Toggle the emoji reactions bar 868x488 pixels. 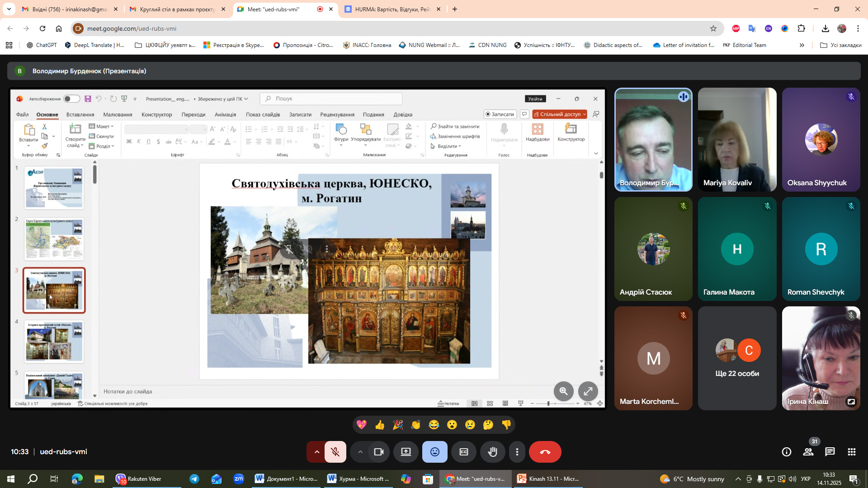coord(434,452)
